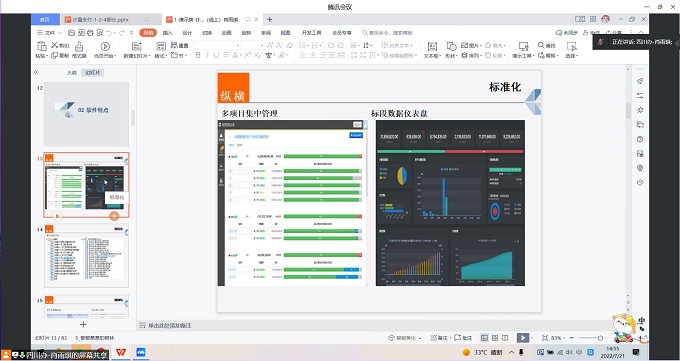Click the fit-to-window zoom icon
The image size is (680, 361).
(x=545, y=338)
